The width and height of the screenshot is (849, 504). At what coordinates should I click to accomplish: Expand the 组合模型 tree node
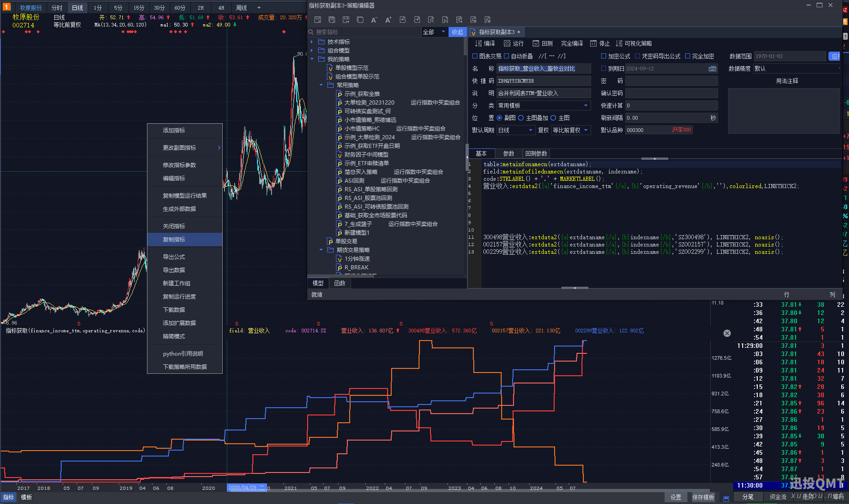click(312, 50)
